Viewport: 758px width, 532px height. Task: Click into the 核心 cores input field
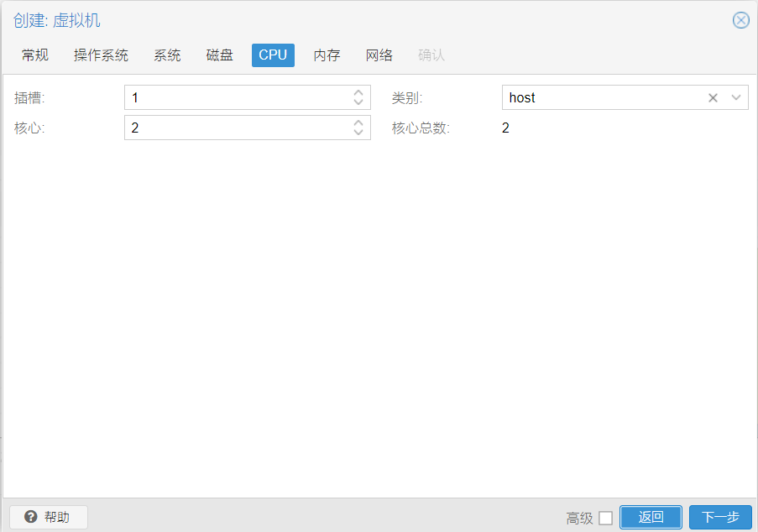tap(237, 128)
